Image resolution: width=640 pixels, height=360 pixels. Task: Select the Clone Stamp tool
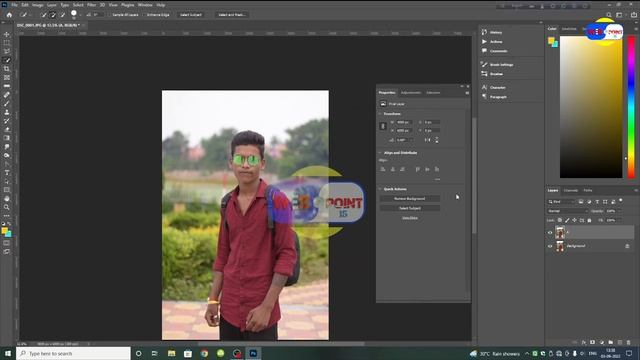pos(7,112)
